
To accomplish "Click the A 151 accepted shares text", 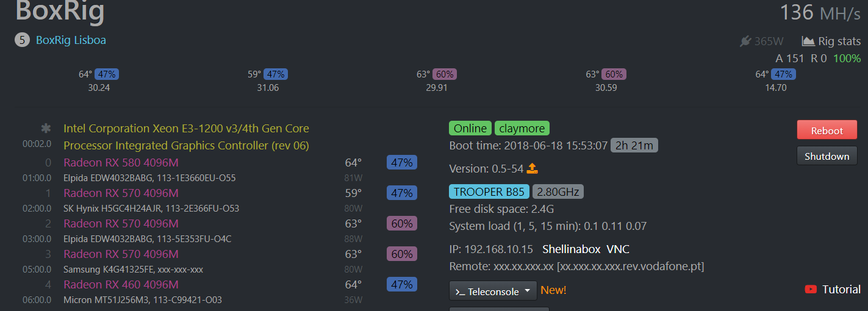I will point(789,59).
